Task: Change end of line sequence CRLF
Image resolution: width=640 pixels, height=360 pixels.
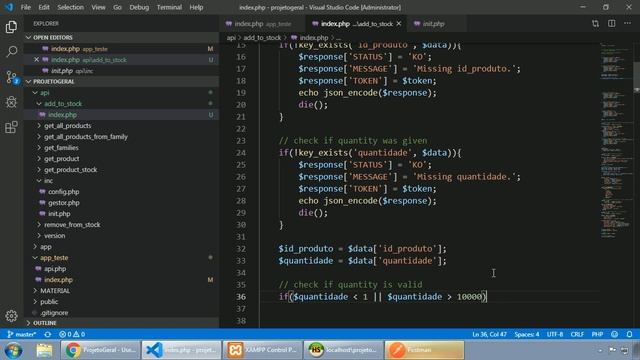Action: 577,334
